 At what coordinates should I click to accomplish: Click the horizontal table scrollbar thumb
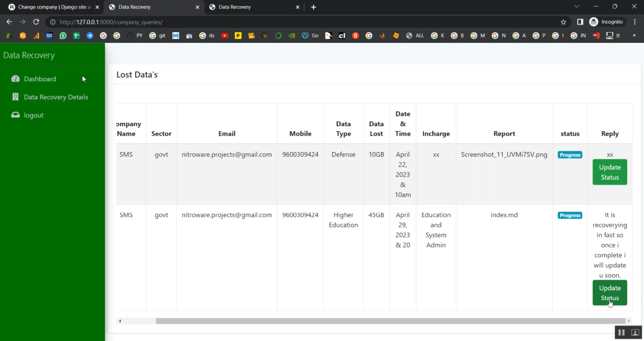point(390,321)
